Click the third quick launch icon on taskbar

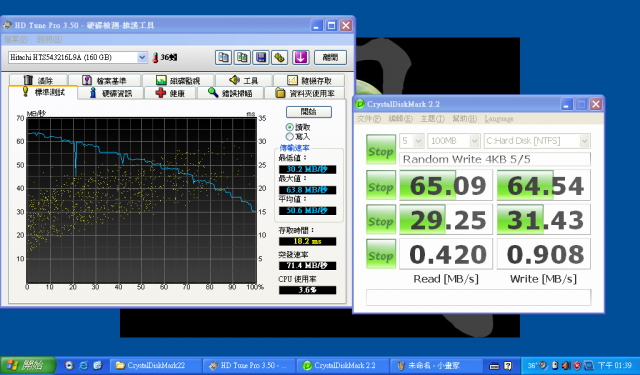point(98,366)
